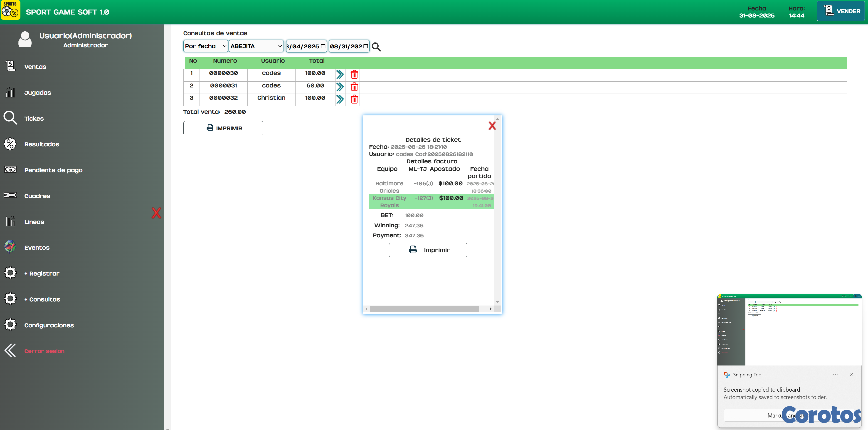Click the Cerrar sesion back-arrows icon
This screenshot has height=430, width=868.
pos(10,350)
